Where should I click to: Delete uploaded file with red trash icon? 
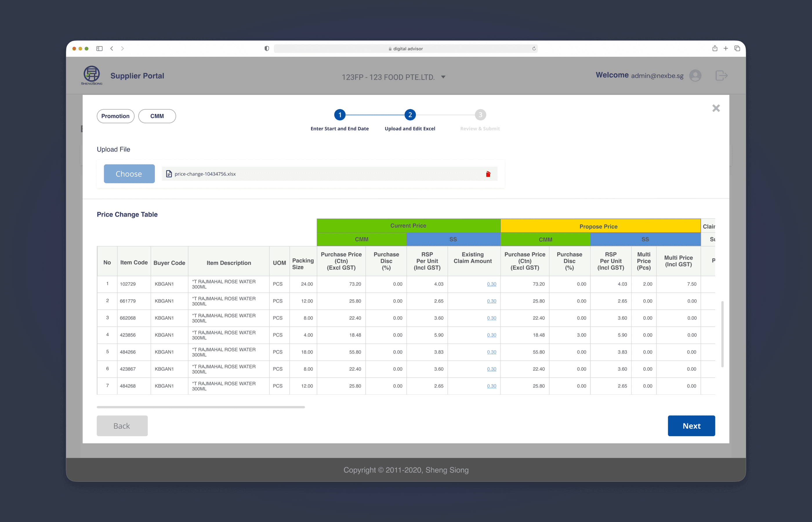[x=488, y=174]
